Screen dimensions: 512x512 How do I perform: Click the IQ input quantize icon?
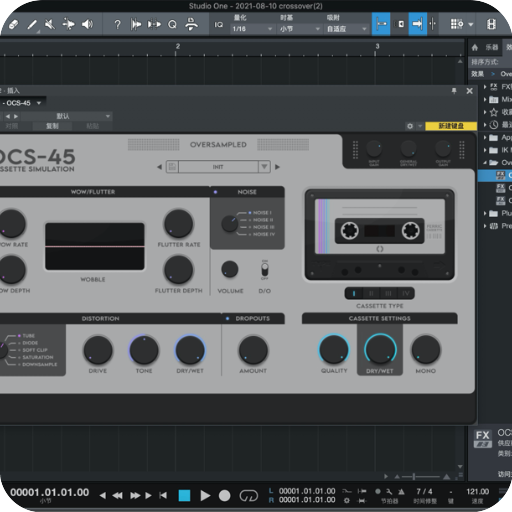click(x=219, y=24)
